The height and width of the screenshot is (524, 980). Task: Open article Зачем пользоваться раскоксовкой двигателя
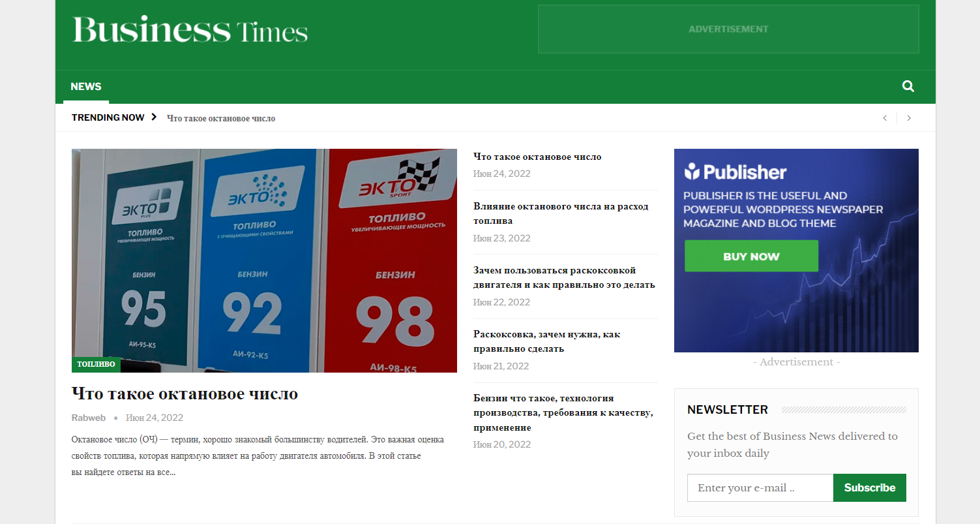click(x=564, y=277)
